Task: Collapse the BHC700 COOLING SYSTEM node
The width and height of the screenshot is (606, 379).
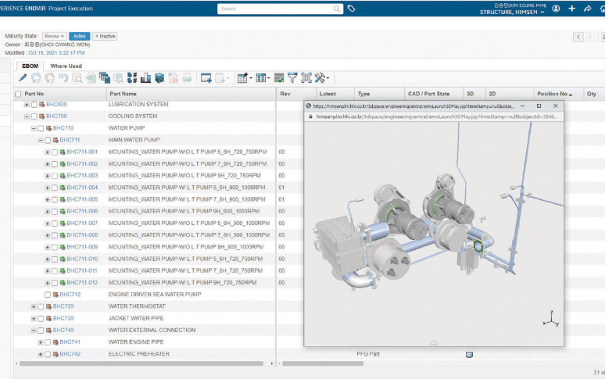Action: tap(27, 116)
